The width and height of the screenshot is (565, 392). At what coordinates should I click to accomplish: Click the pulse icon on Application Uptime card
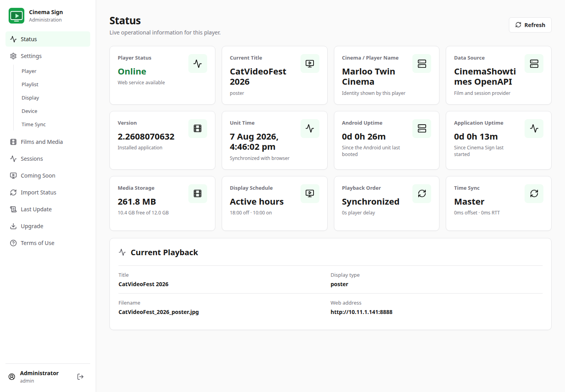534,129
